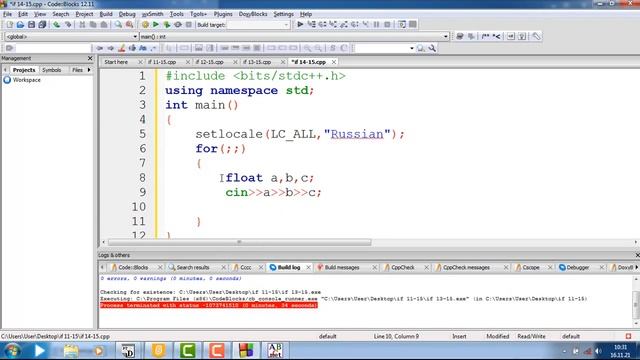Click the volume speaker tray icon

click(598, 351)
